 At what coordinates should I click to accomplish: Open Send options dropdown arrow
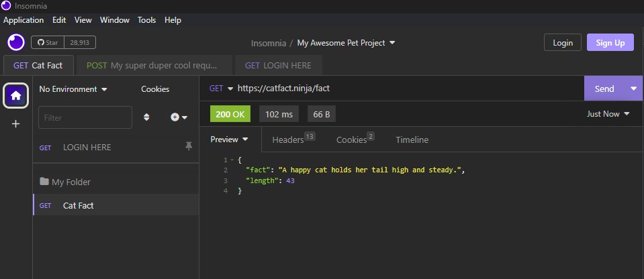click(x=634, y=89)
